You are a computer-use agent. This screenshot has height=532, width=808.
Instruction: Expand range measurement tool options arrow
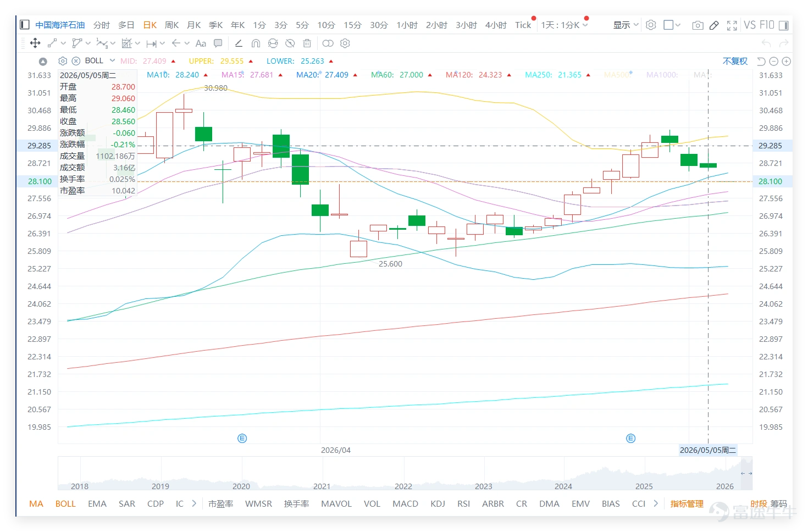162,43
